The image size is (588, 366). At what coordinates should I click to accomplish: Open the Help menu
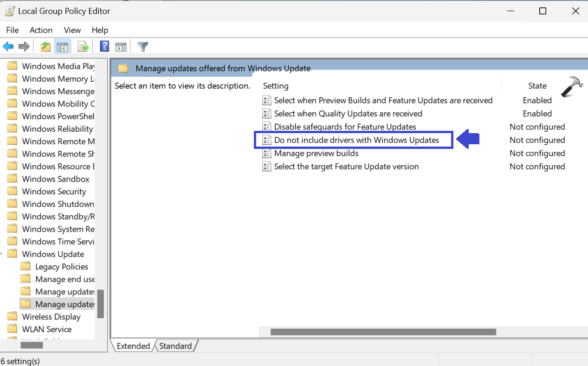pos(100,30)
